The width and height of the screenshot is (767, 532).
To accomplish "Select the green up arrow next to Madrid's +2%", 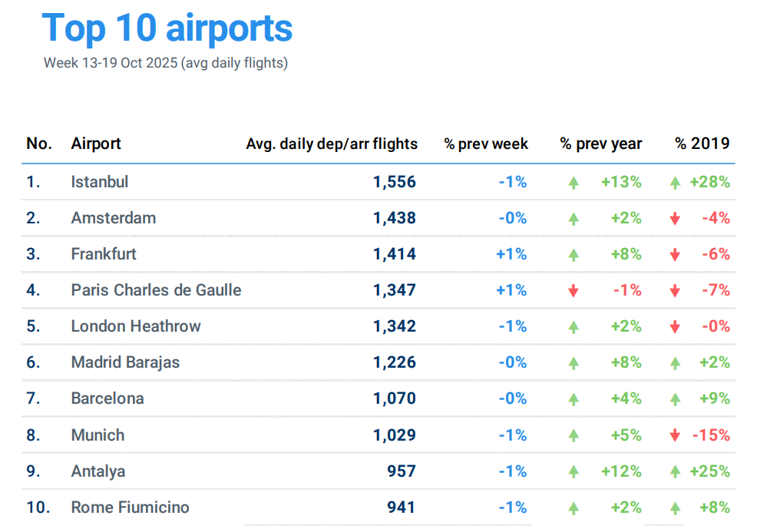I will point(675,363).
